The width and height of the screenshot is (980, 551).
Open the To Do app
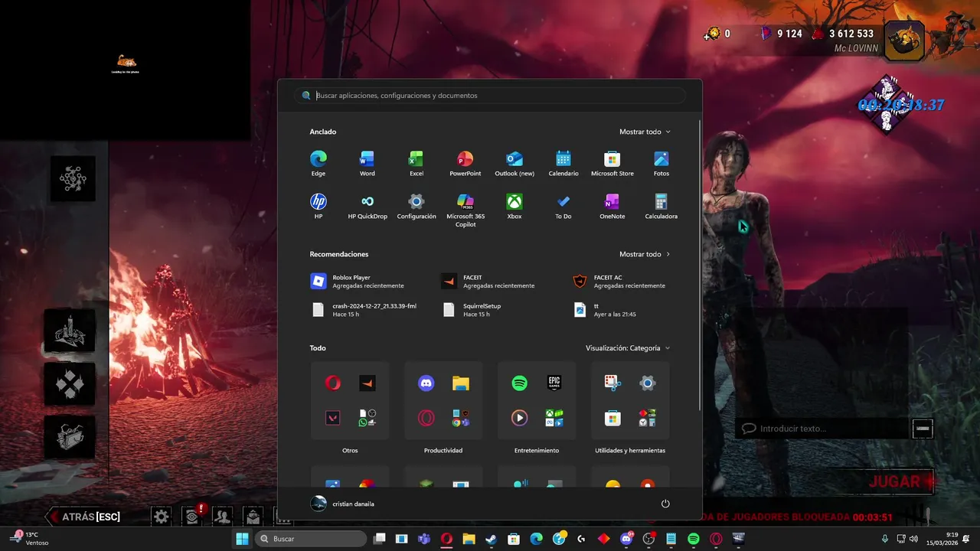(x=563, y=206)
